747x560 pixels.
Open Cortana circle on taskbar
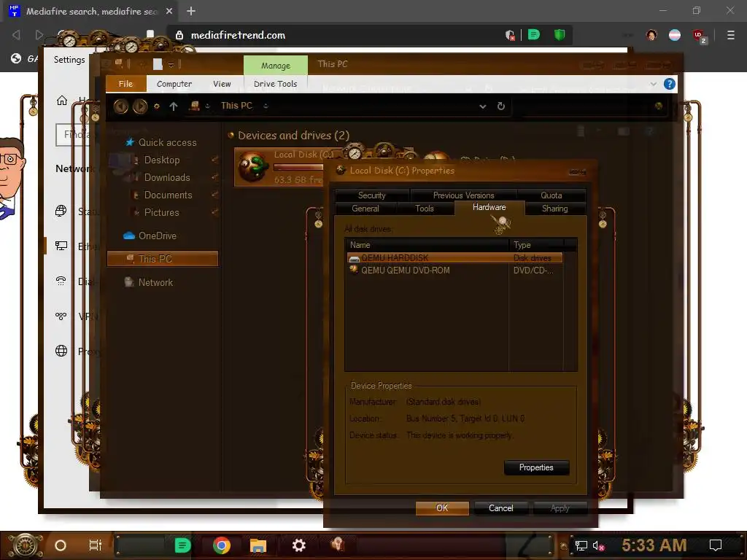coord(61,545)
